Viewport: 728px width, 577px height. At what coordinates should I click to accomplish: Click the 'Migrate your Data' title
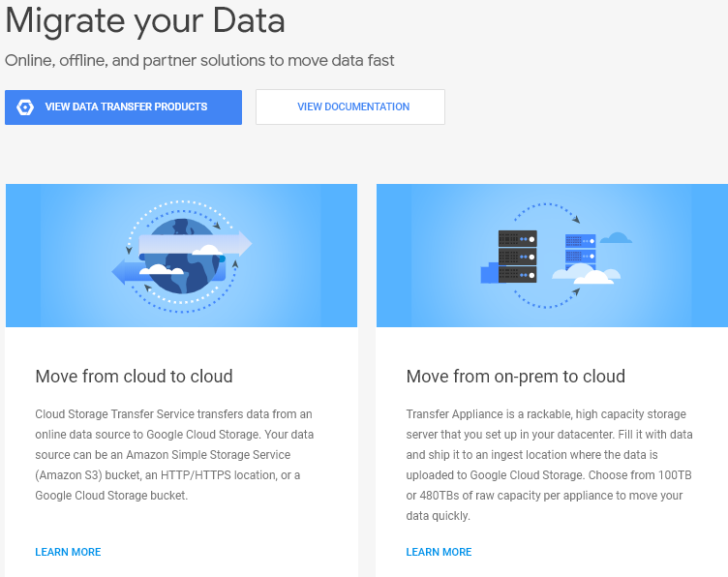(145, 21)
